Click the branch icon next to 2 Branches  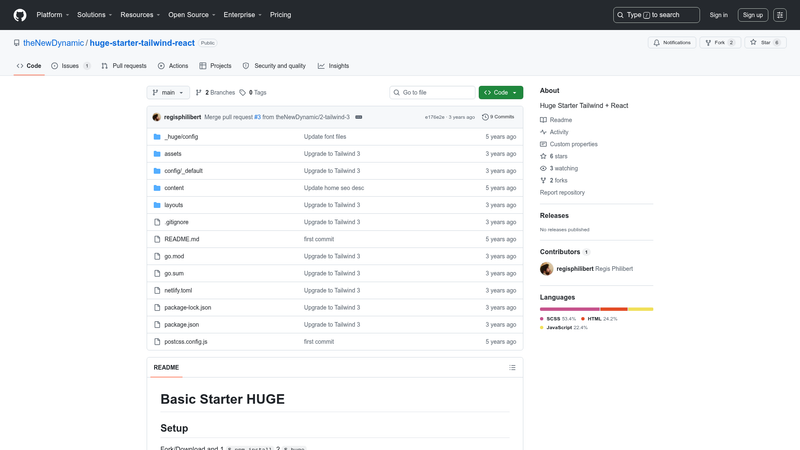199,92
